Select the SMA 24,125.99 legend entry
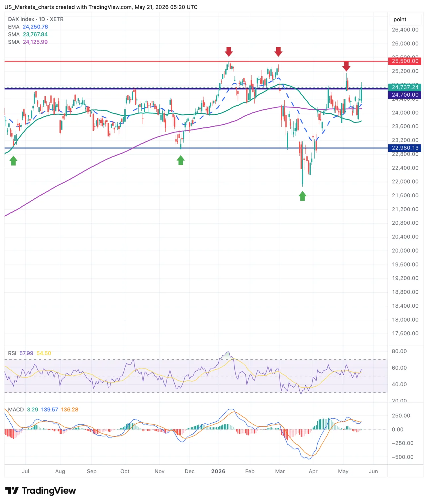Screen dimensions: 428x504 pyautogui.click(x=28, y=42)
